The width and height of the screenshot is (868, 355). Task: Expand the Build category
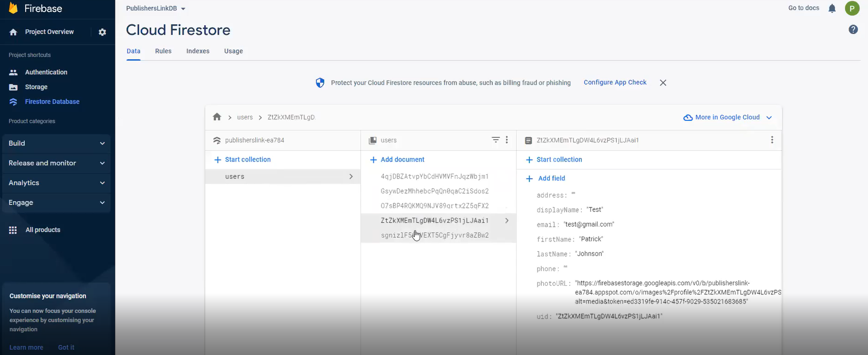(x=56, y=143)
